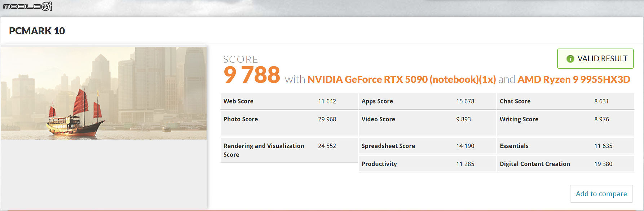
Task: Select the Essentials label
Action: (x=514, y=146)
